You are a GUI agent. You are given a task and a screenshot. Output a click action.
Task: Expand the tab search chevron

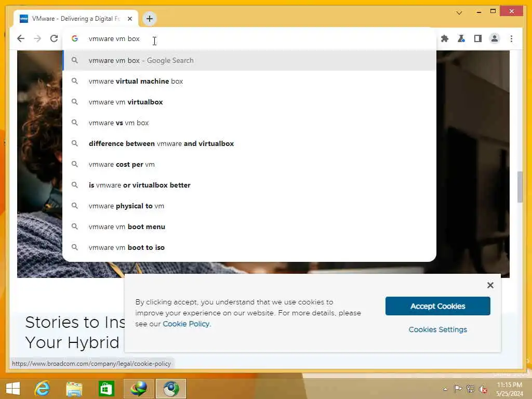(x=459, y=13)
